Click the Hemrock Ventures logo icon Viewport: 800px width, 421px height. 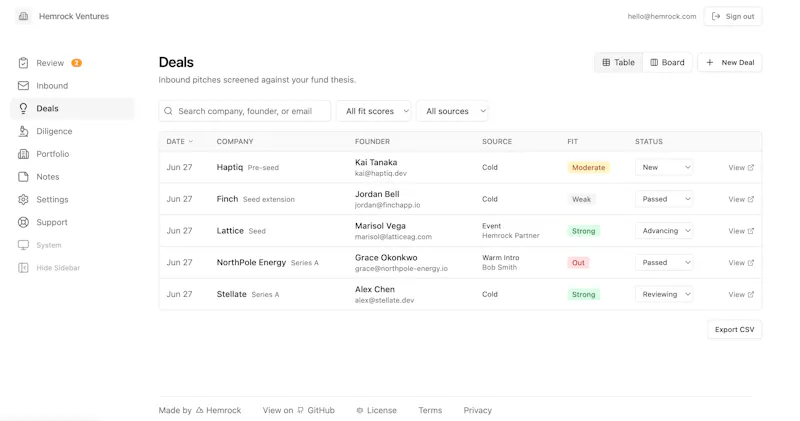23,16
